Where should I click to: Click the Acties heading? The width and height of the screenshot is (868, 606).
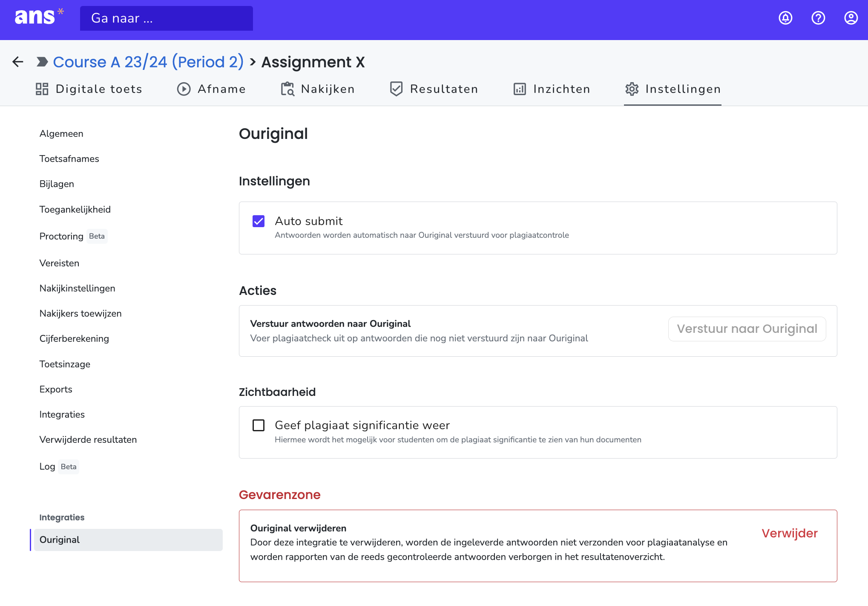pos(258,291)
